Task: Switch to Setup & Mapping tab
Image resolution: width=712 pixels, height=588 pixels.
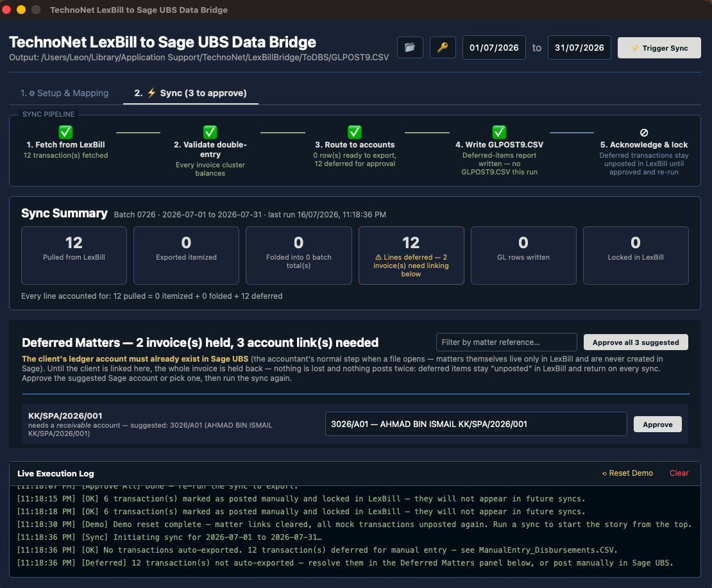Action: point(65,93)
